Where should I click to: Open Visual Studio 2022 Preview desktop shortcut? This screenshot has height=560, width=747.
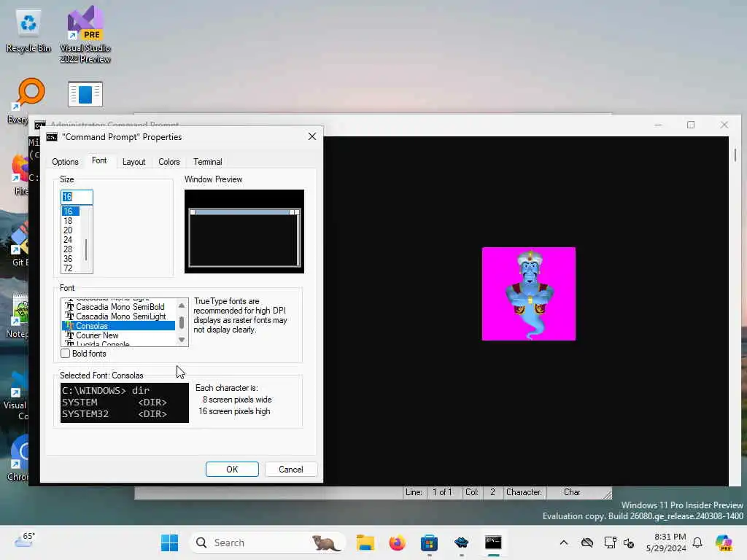tap(85, 34)
